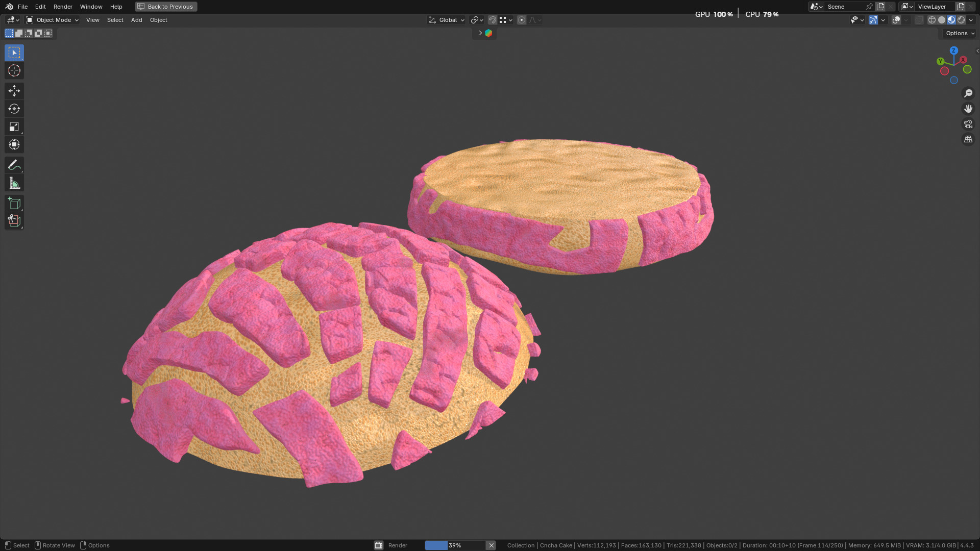Open the pivot point dropdown
Image resolution: width=980 pixels, height=551 pixels.
click(477, 20)
